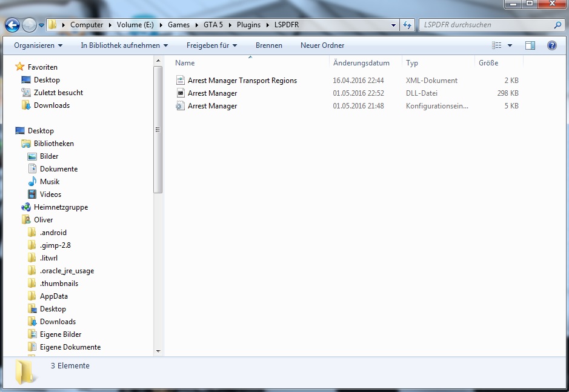Open the .thumbnails folder
The width and height of the screenshot is (569, 392).
pyautogui.click(x=59, y=284)
